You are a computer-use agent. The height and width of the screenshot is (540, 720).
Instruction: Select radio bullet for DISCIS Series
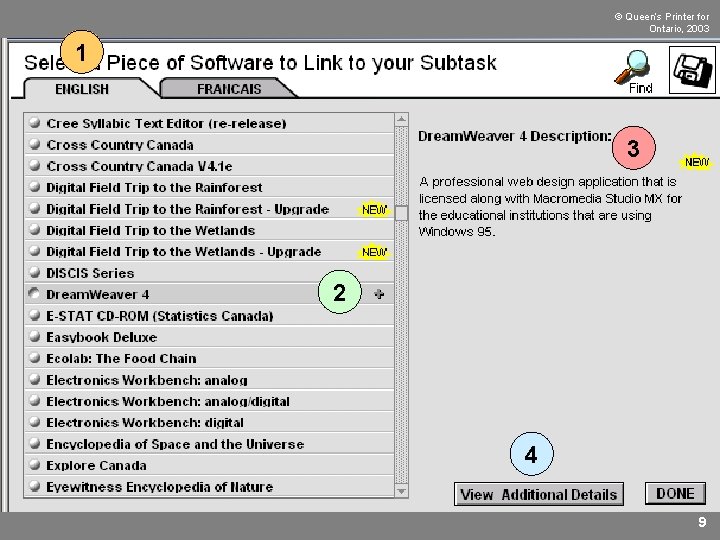click(x=34, y=272)
